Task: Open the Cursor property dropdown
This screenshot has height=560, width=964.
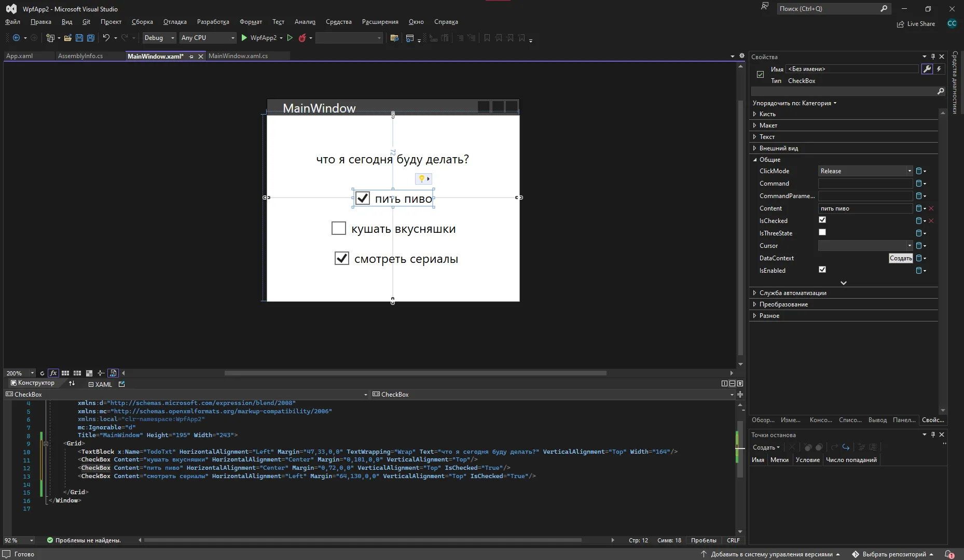Action: [865, 246]
